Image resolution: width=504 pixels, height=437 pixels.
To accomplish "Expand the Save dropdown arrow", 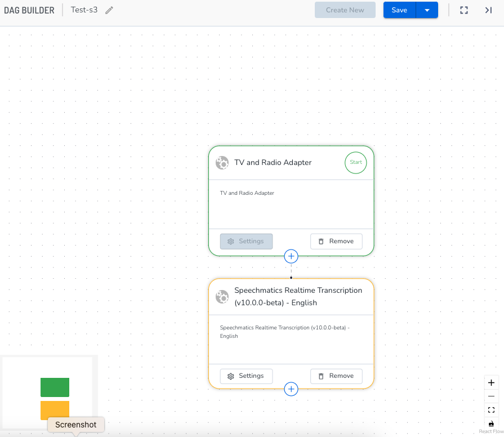I will [x=427, y=10].
